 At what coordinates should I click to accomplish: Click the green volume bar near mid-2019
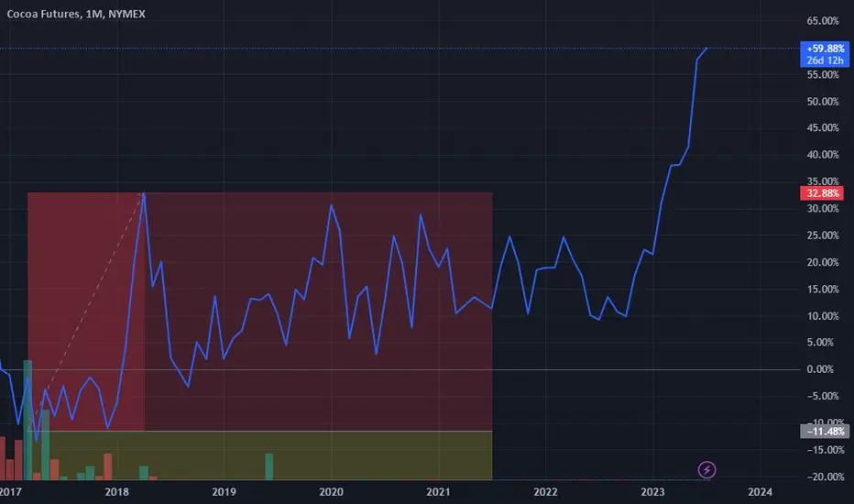click(269, 466)
